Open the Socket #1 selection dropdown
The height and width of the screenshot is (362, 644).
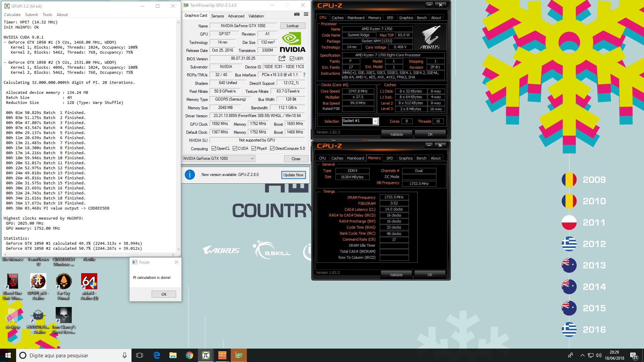(360, 121)
